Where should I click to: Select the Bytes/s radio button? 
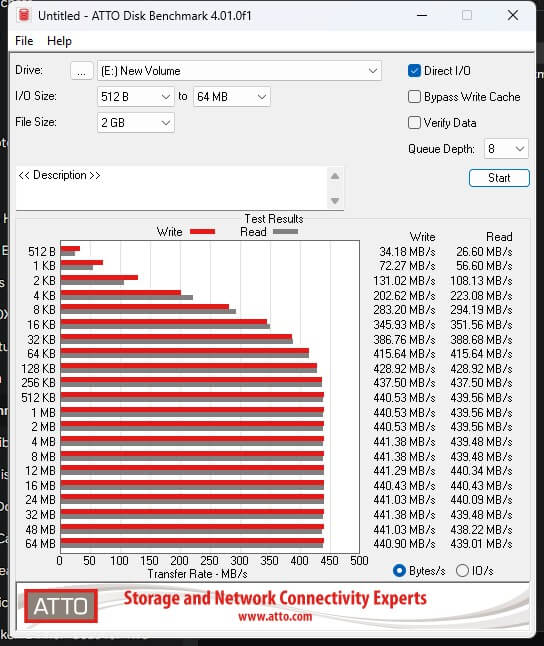tap(399, 571)
